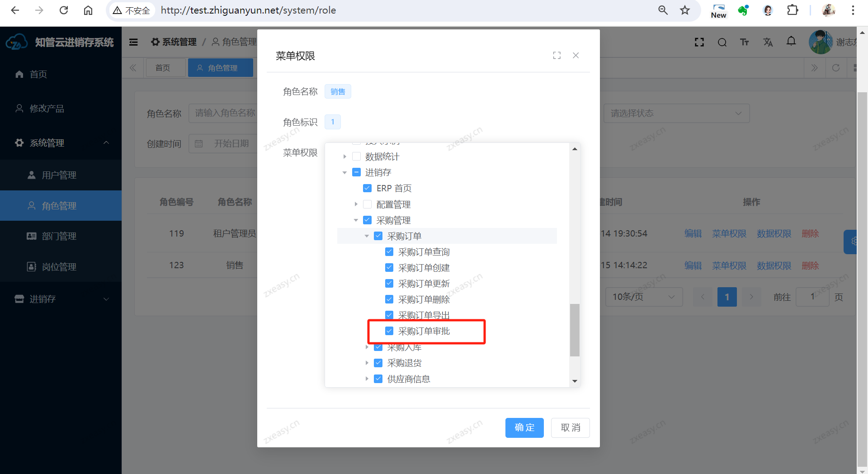868x474 pixels.
Task: Click the 确定 button
Action: (524, 428)
